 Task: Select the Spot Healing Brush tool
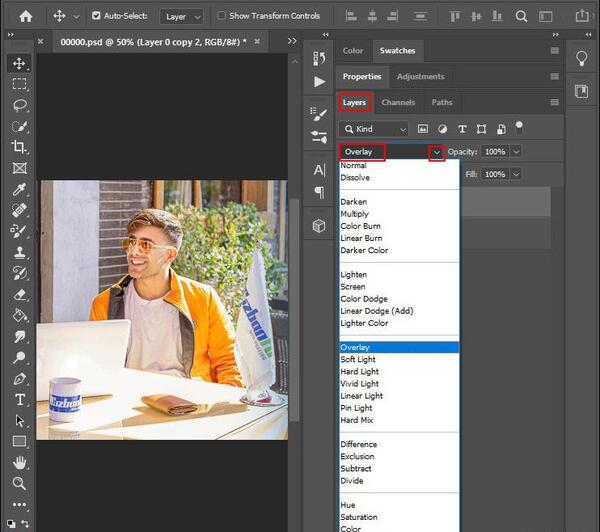(x=19, y=210)
